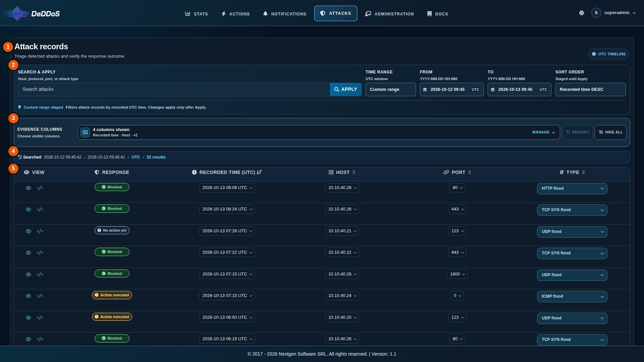The height and width of the screenshot is (362, 644).
Task: Open raw code for 09:08 HTTP flood row
Action: [40, 188]
